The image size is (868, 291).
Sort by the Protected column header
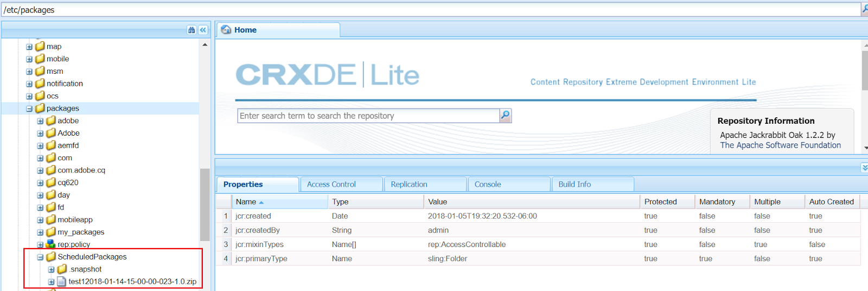pos(667,201)
